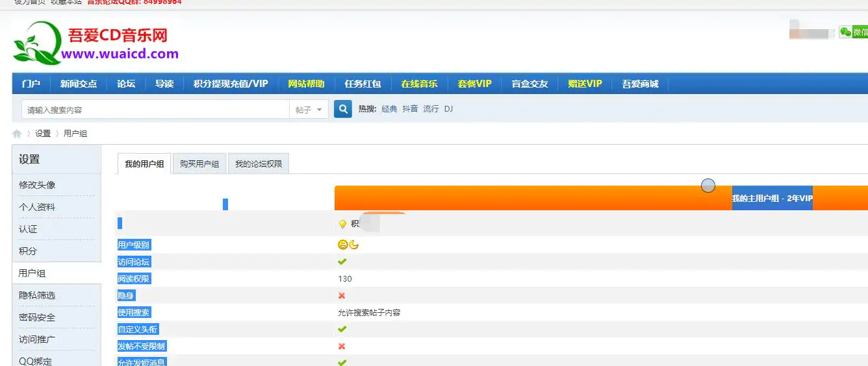Switch to the 我的论坛权限 tab
Viewport: 868px width, 366px height.
[x=259, y=164]
